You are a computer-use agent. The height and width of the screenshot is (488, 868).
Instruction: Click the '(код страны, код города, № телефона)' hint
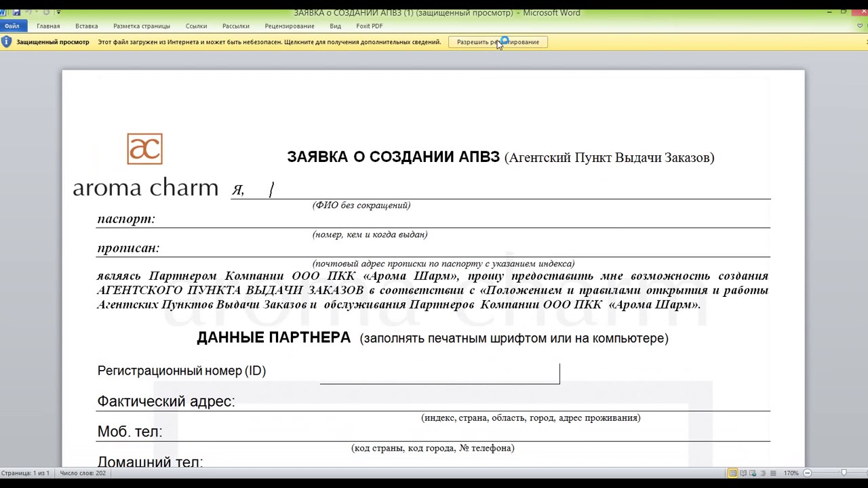[x=433, y=448]
